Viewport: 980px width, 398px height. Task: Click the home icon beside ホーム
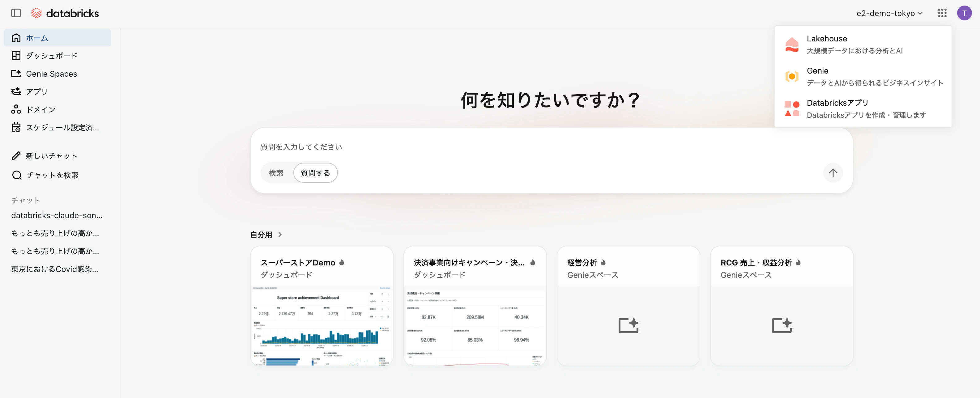pyautogui.click(x=16, y=38)
